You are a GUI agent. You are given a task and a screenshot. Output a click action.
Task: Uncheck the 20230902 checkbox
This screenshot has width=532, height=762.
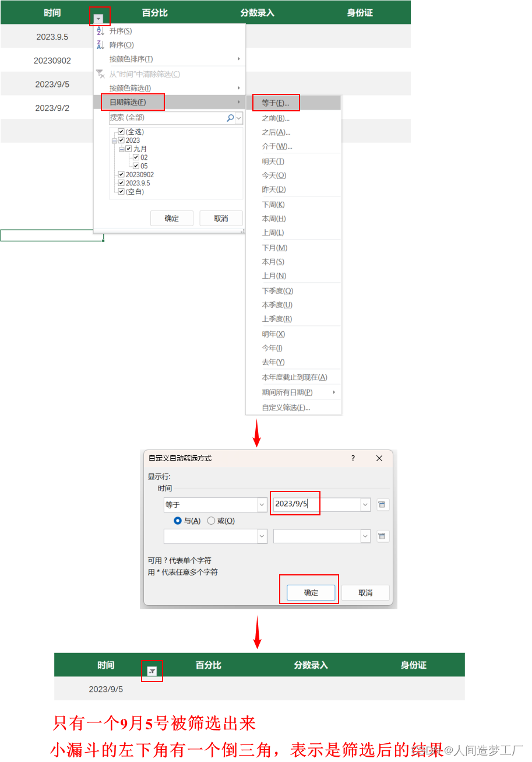coord(121,174)
